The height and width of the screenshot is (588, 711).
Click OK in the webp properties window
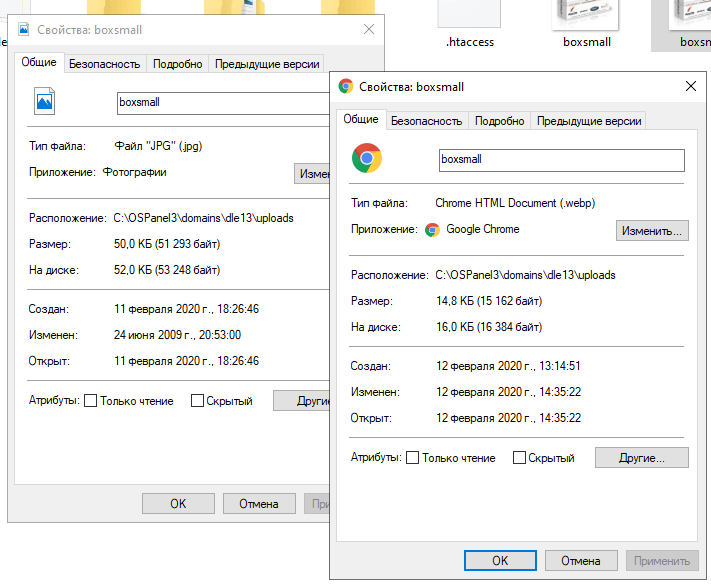(x=500, y=561)
